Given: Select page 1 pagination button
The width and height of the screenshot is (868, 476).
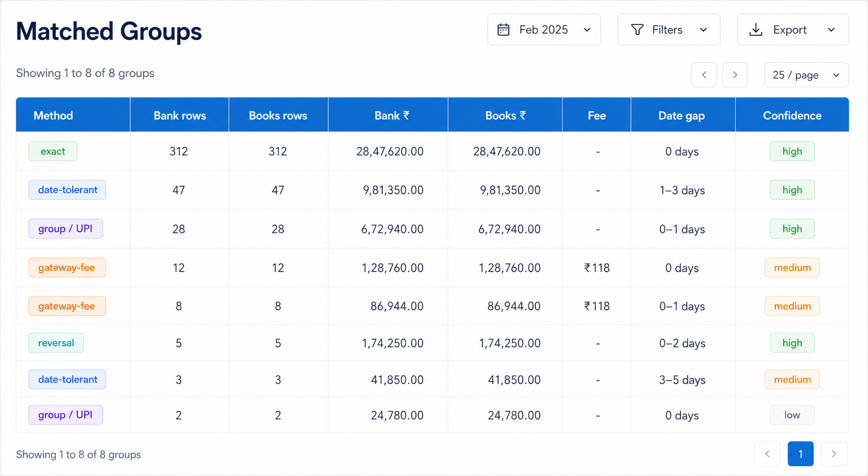Looking at the screenshot, I should [x=801, y=454].
